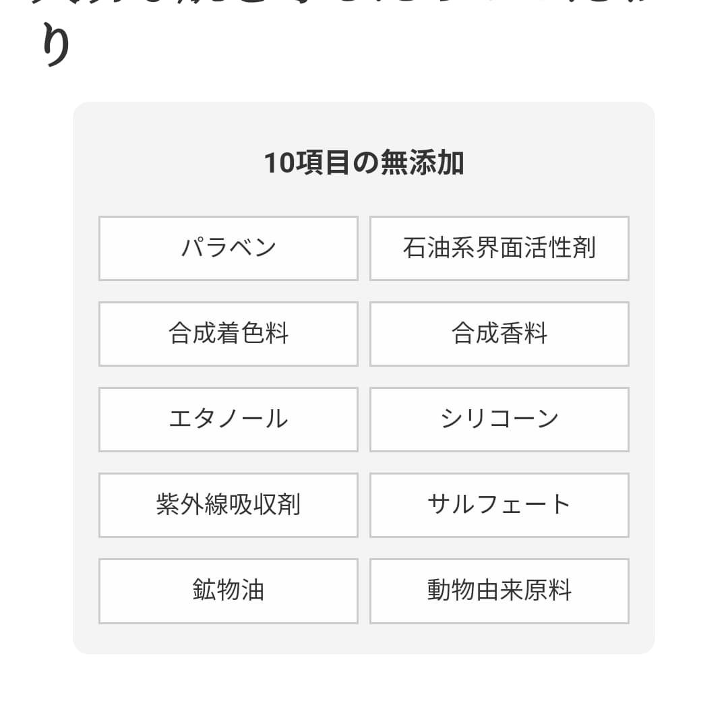Select the サルフェート item
728x728 pixels.
[x=499, y=505]
